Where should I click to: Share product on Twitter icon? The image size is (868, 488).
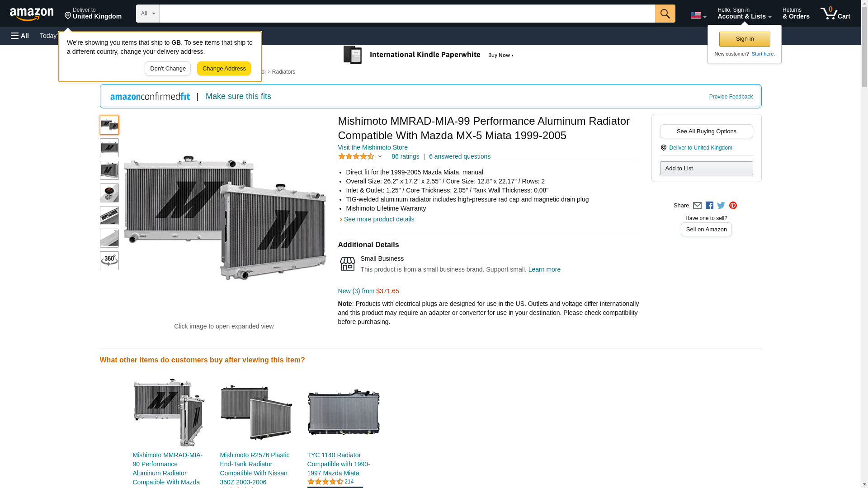(x=721, y=206)
